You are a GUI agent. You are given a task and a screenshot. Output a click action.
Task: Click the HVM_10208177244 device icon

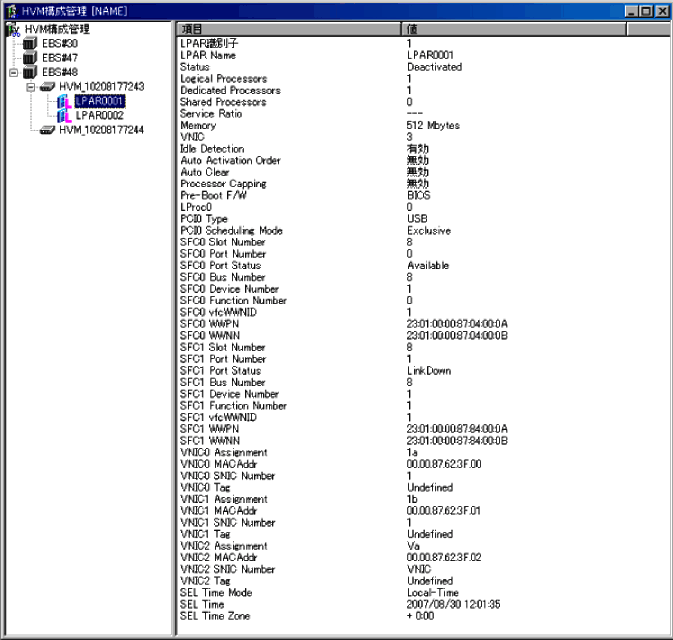pos(47,130)
